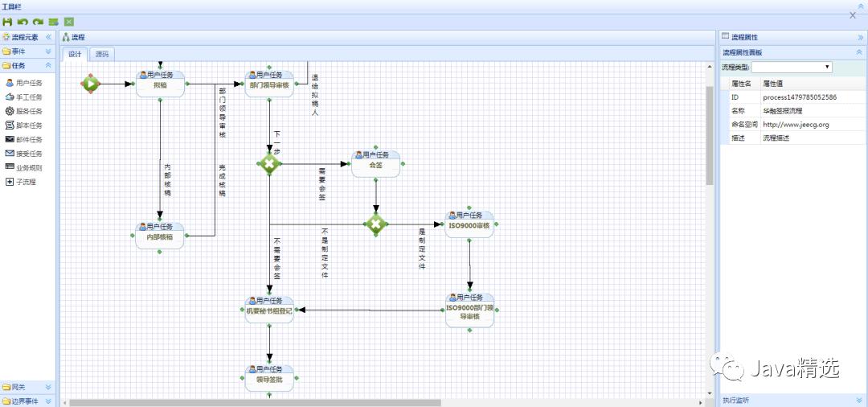Click the ID value process1479785052586
Image resolution: width=868 pixels, height=407 pixels.
(x=800, y=97)
